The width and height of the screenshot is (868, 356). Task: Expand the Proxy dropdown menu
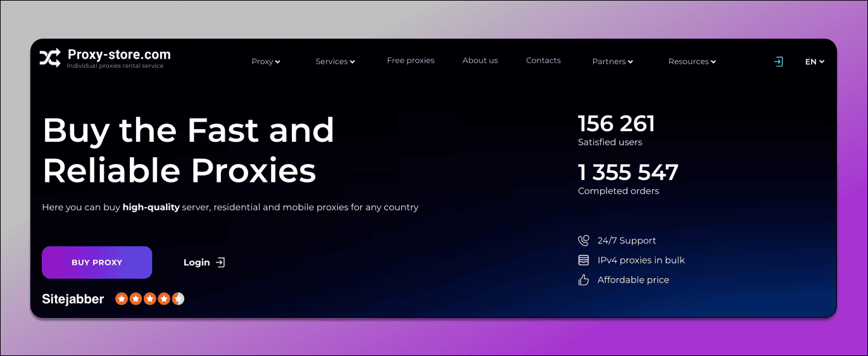tap(266, 61)
